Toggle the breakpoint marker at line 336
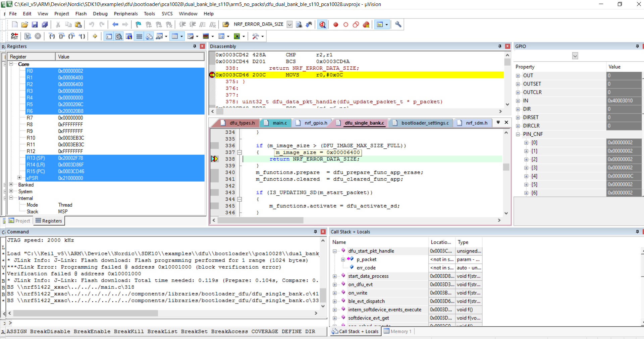The width and height of the screenshot is (644, 339). [x=214, y=145]
